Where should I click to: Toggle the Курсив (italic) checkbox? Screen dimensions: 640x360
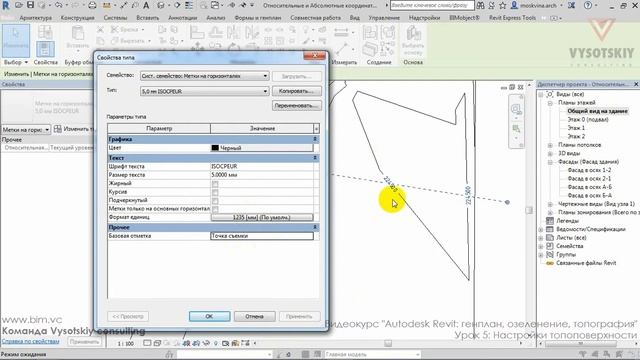point(215,192)
